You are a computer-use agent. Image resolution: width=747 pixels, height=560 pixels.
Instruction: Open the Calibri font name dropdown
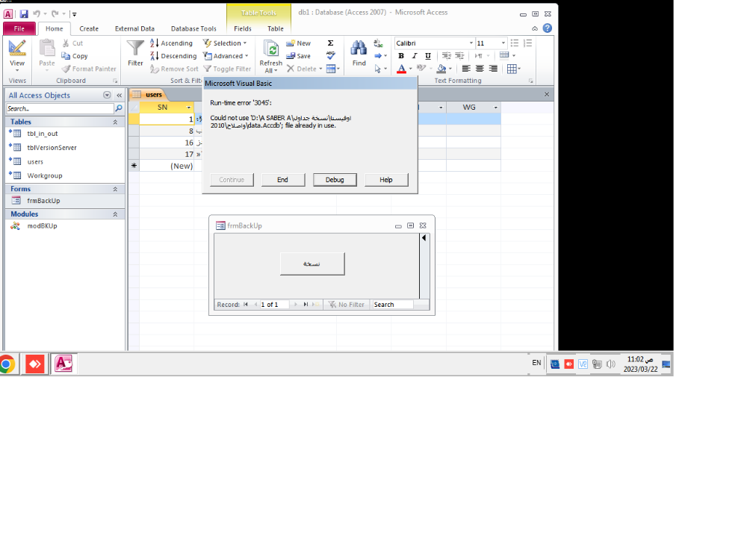point(471,43)
